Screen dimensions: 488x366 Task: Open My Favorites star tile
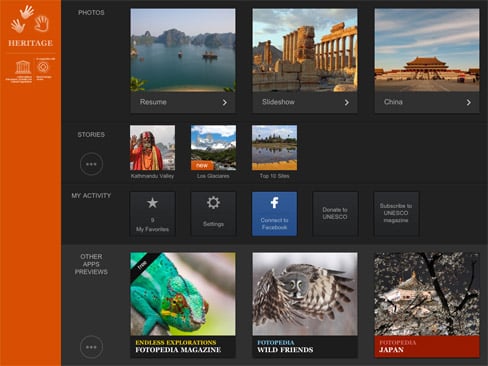coord(152,214)
